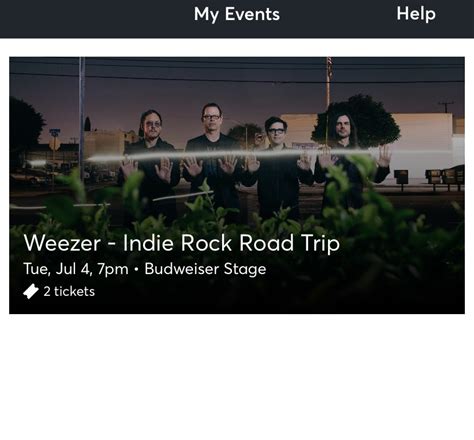Click the empty white area below the event card

tap(237, 377)
